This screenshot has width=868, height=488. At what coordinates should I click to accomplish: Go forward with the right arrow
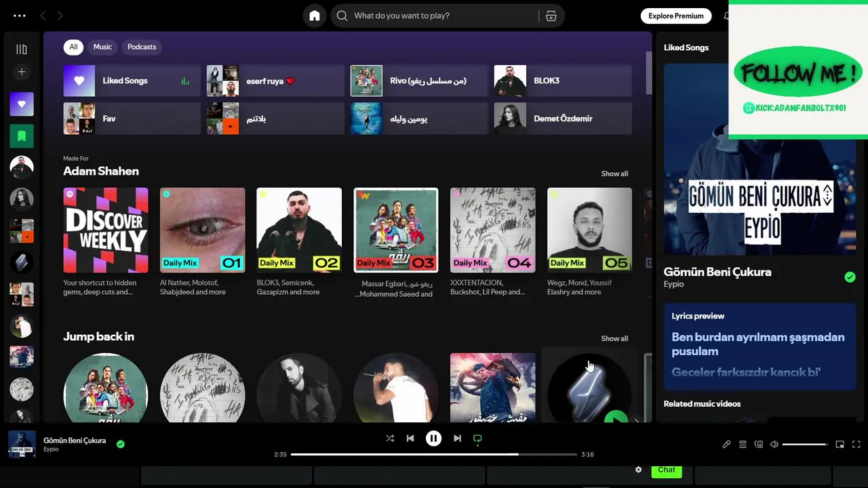pyautogui.click(x=60, y=16)
